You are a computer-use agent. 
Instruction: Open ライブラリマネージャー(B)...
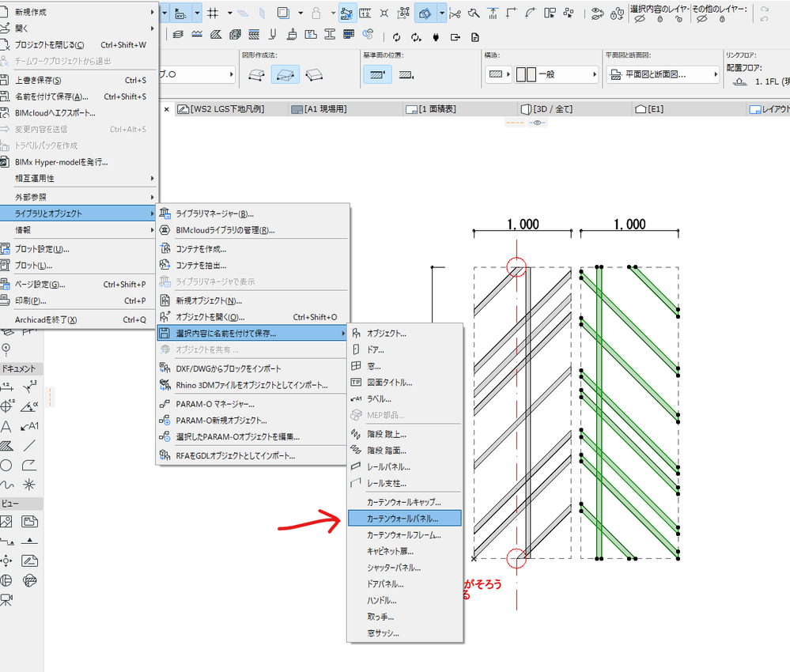click(252, 213)
